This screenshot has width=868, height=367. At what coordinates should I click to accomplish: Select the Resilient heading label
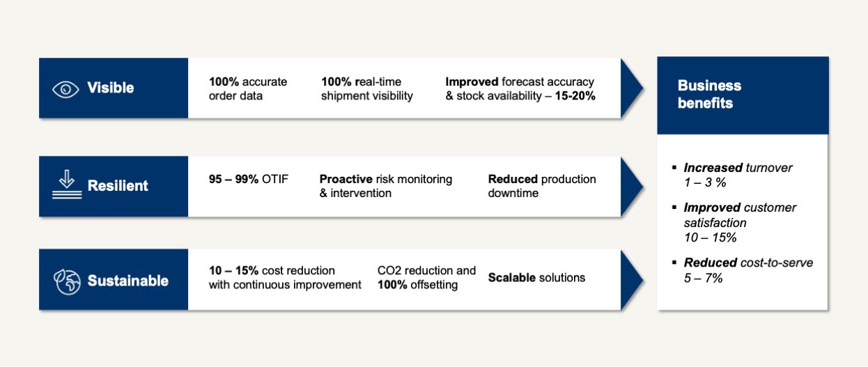(x=118, y=186)
